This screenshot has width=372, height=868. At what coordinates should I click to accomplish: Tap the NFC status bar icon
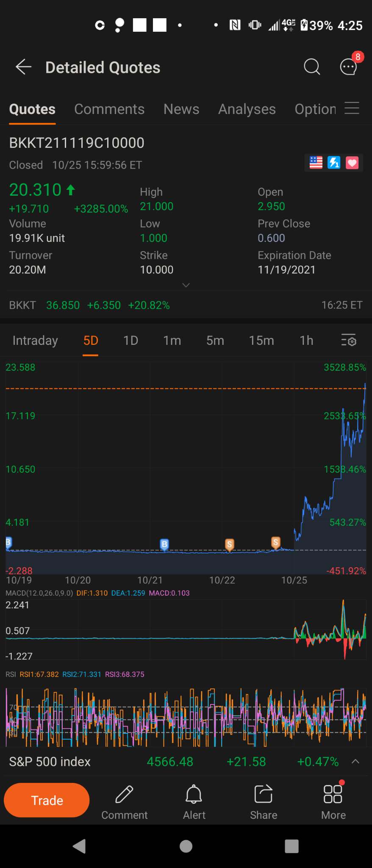pyautogui.click(x=235, y=25)
